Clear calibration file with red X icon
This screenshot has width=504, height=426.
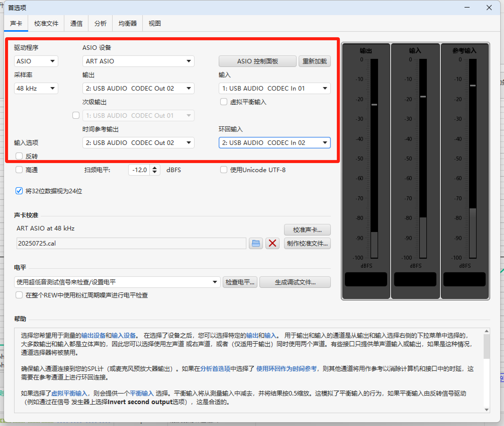coord(272,243)
